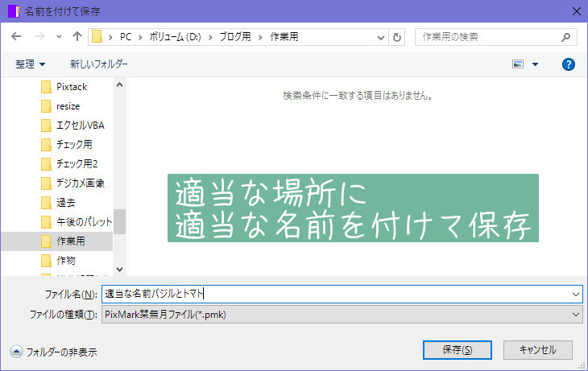The width and height of the screenshot is (588, 371).
Task: Go forward with the right arrow
Action: (39, 36)
